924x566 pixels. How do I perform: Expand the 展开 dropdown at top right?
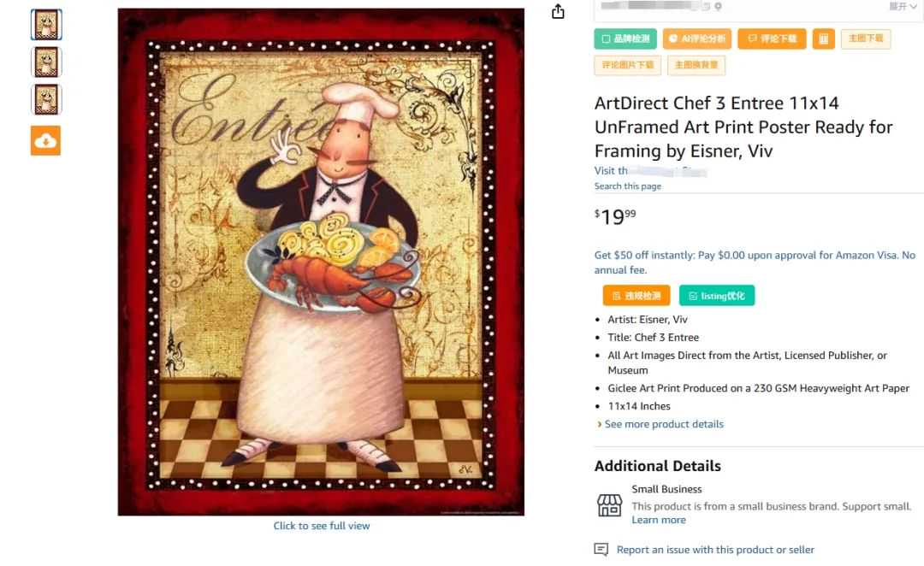pos(903,7)
